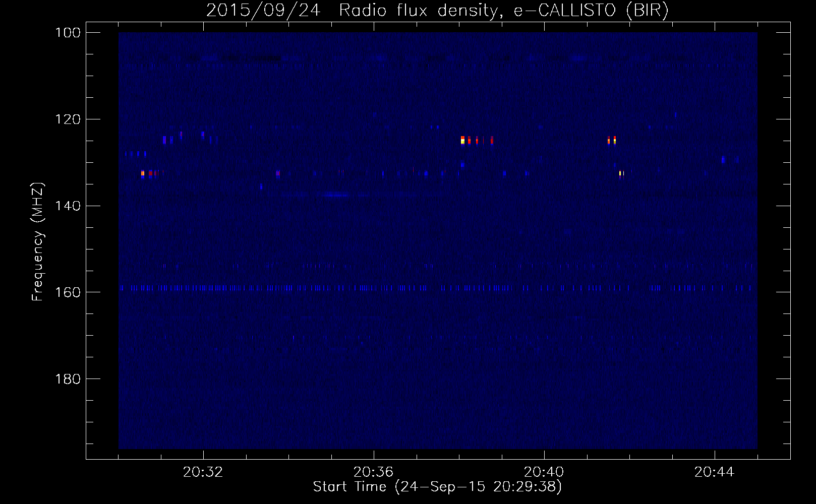Viewport: 816px width, 504px height.
Task: Click the 160 frequency tick label
Action: coord(68,292)
